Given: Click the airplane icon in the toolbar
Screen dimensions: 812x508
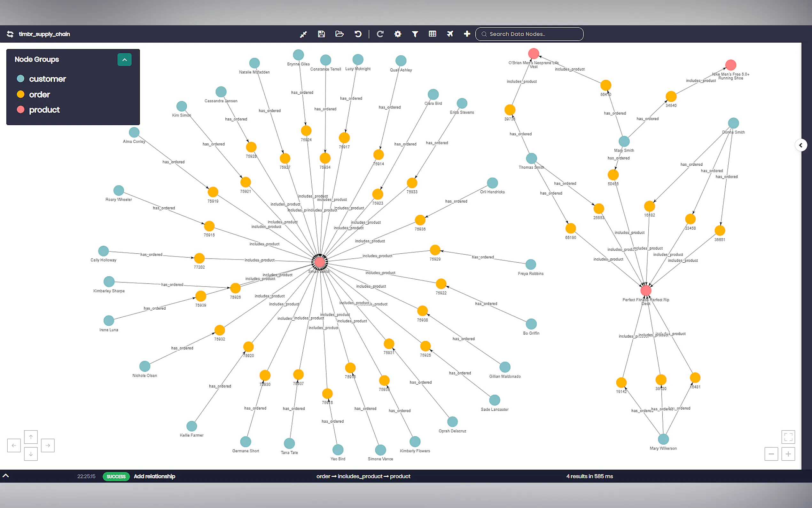Looking at the screenshot, I should coord(450,34).
